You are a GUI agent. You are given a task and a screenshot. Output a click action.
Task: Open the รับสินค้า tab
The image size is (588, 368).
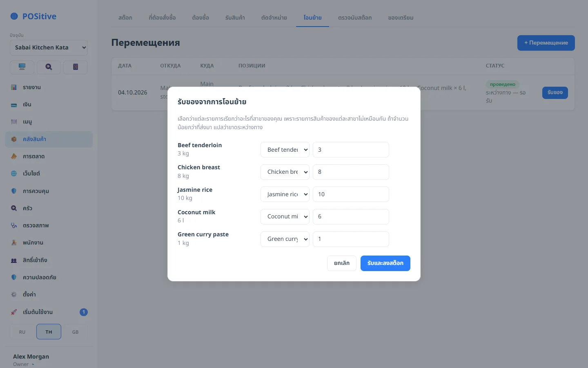click(x=235, y=18)
